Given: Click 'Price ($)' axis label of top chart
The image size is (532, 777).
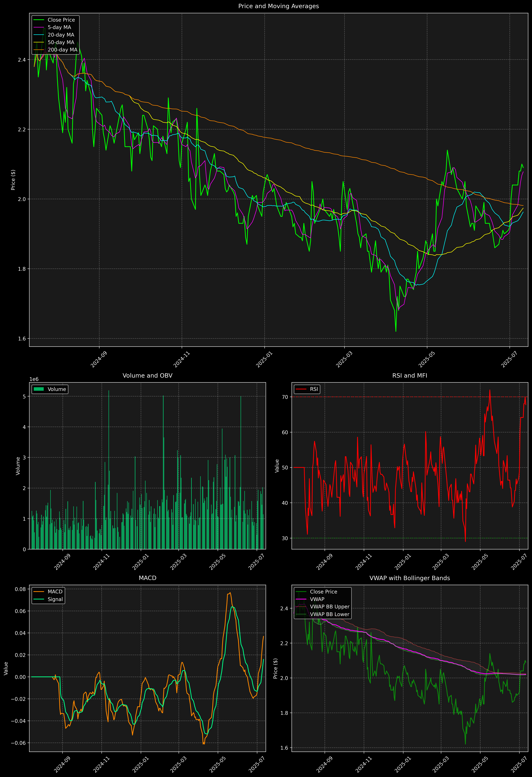Looking at the screenshot, I should click(13, 180).
